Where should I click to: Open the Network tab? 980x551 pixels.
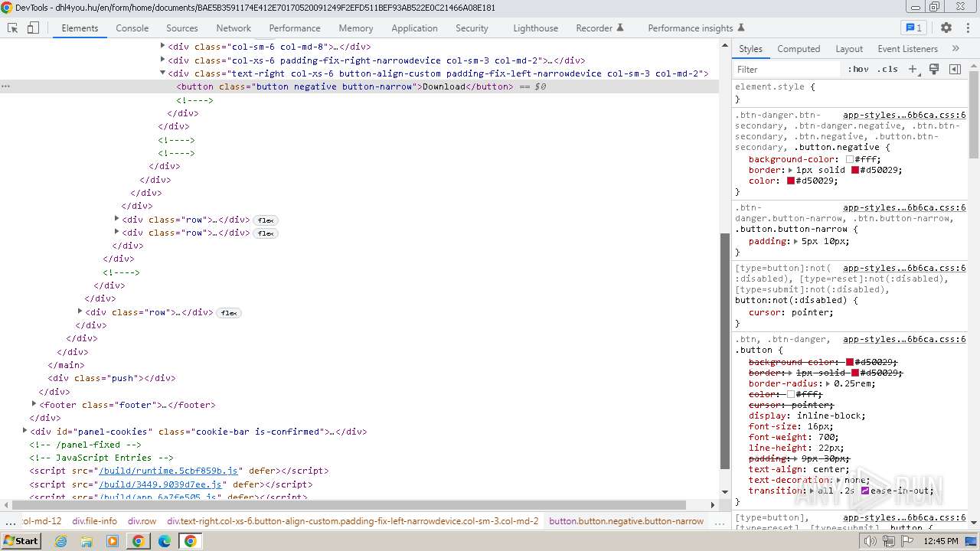[234, 28]
